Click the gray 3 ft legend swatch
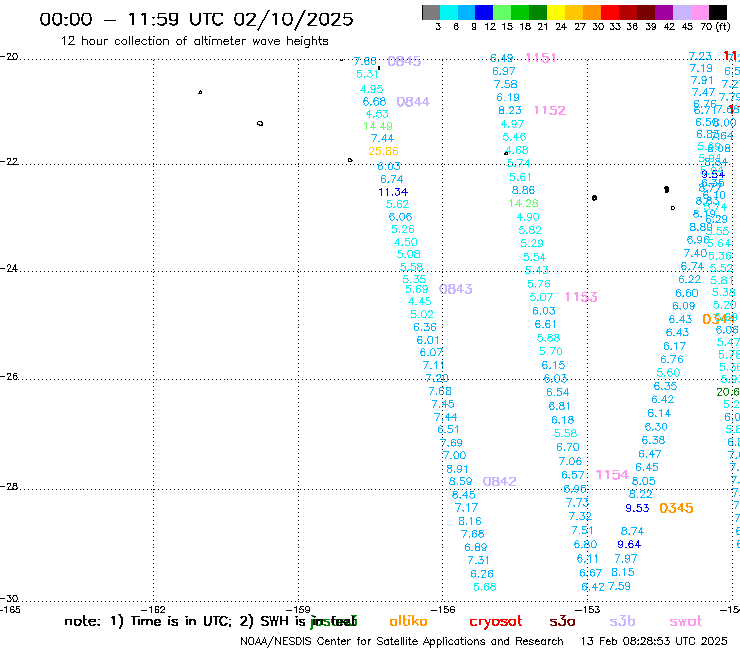The image size is (740, 650). pos(431,12)
